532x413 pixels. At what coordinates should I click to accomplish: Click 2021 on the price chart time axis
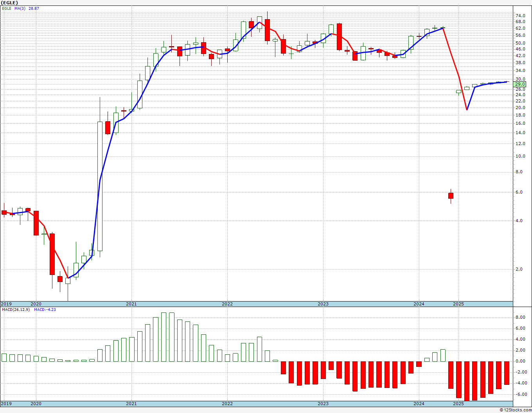point(131,304)
